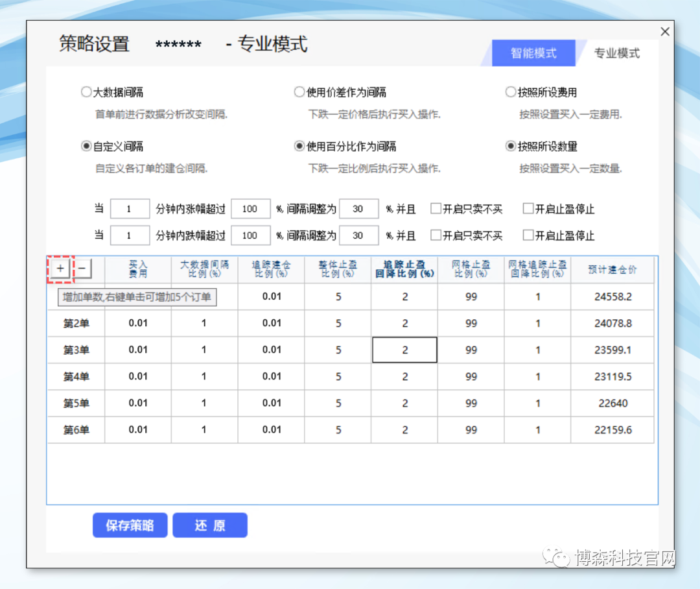
Task: Click the 保存策略 button
Action: [x=130, y=525]
